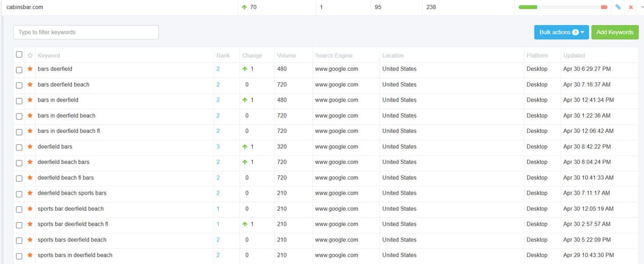Image resolution: width=644 pixels, height=264 pixels.
Task: Open rank link for 'bars deerfield'
Action: 218,69
